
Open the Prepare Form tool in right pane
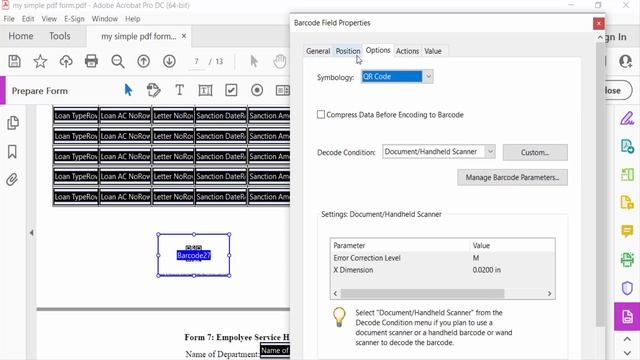point(627,316)
